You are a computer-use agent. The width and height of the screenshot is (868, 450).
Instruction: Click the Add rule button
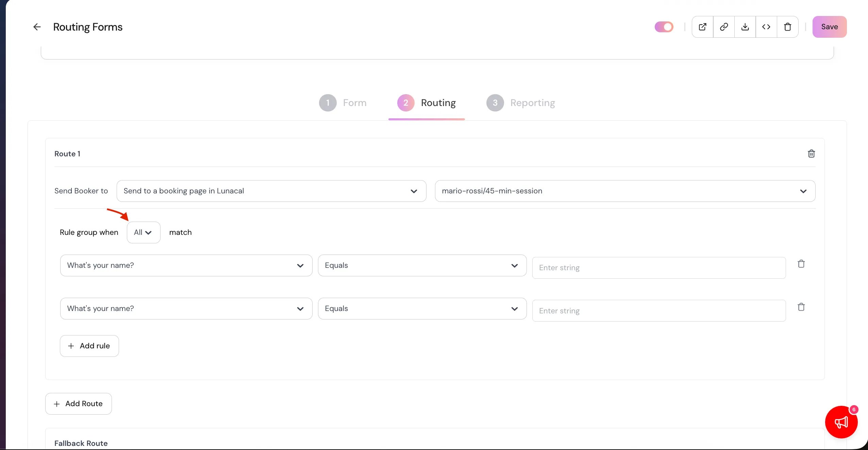[89, 346]
